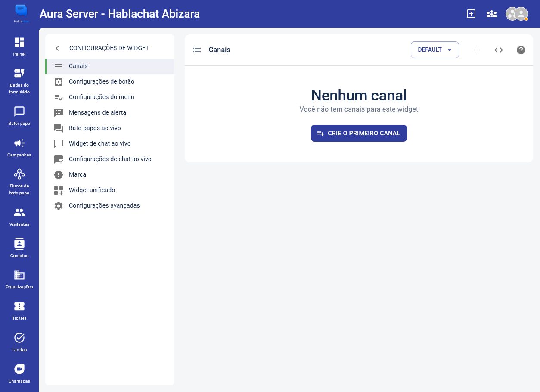Open Bate-papos ao vivo
The image size is (540, 392).
[110, 128]
